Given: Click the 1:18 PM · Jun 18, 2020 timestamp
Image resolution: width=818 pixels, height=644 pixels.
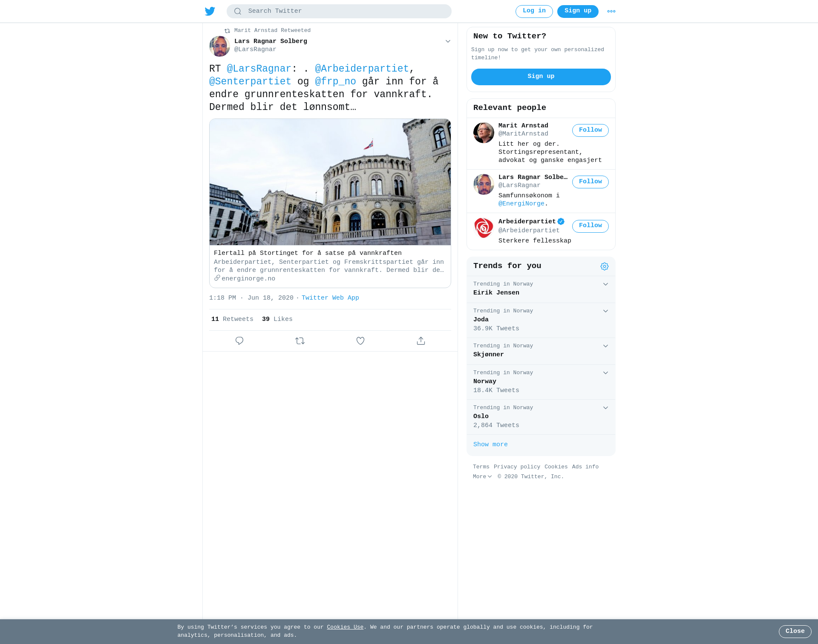Looking at the screenshot, I should click(x=251, y=298).
